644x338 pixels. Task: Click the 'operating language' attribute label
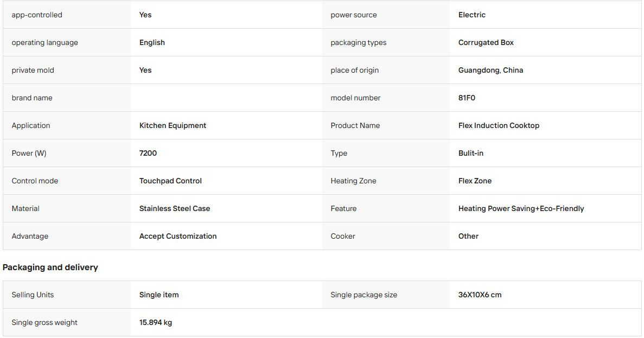pos(45,43)
